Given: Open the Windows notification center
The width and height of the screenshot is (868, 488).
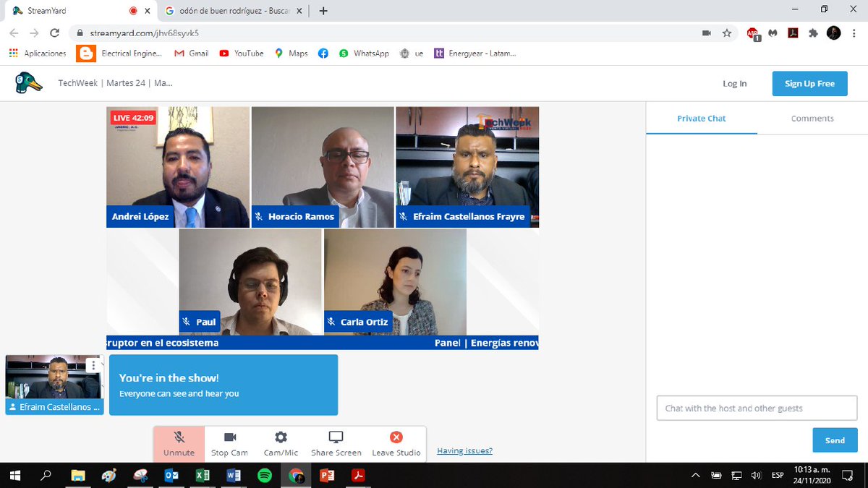Looking at the screenshot, I should click(x=848, y=475).
